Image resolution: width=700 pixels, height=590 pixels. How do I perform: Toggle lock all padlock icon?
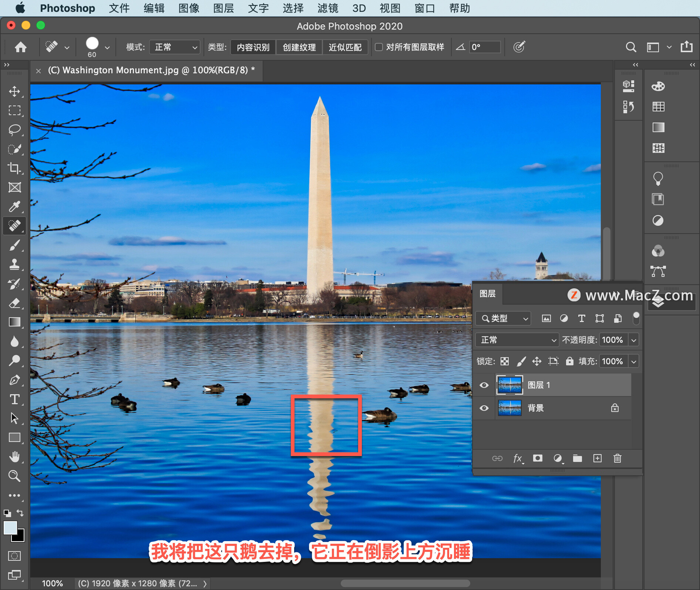pyautogui.click(x=569, y=361)
